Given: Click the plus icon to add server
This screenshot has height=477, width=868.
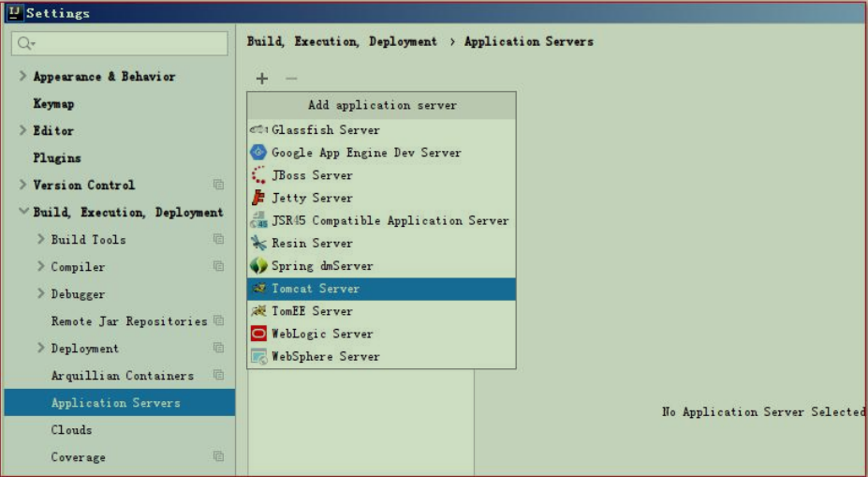Looking at the screenshot, I should click(x=262, y=79).
